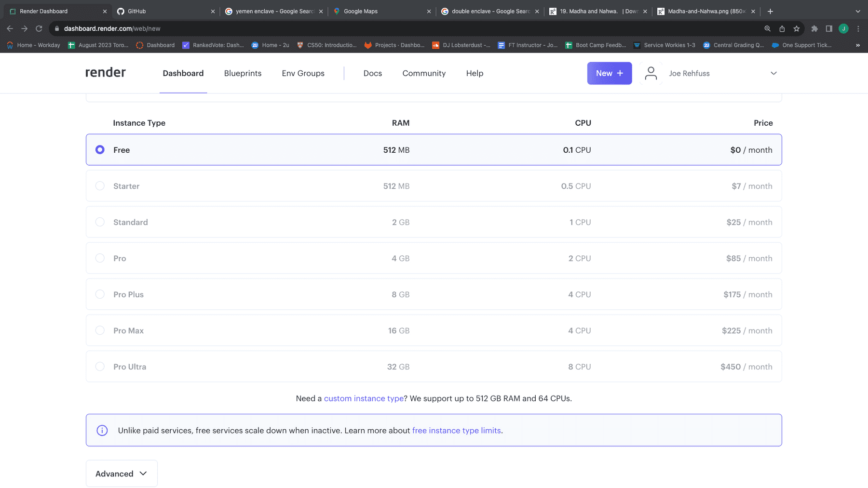Image resolution: width=868 pixels, height=488 pixels.
Task: Show hidden bookmarks with the overflow chevron
Action: click(857, 45)
